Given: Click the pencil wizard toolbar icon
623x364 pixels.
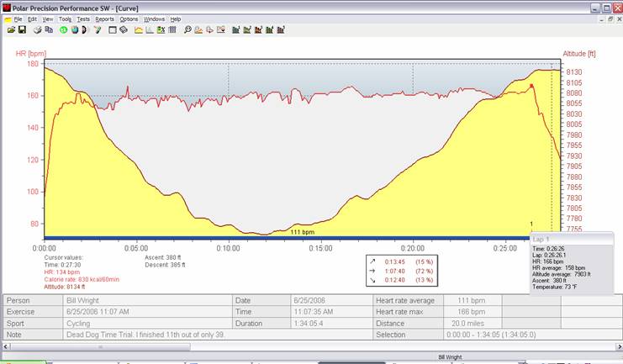Looking at the screenshot, I should [98, 29].
